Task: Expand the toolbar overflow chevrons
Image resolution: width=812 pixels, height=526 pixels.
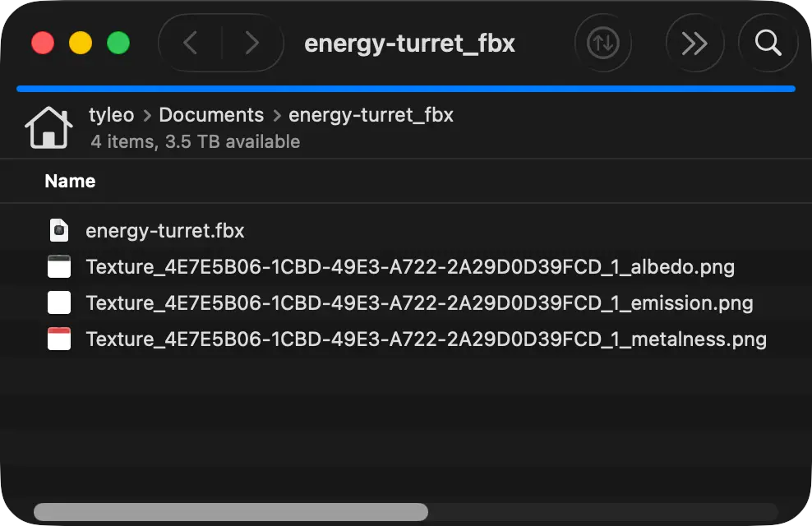Action: [x=694, y=43]
